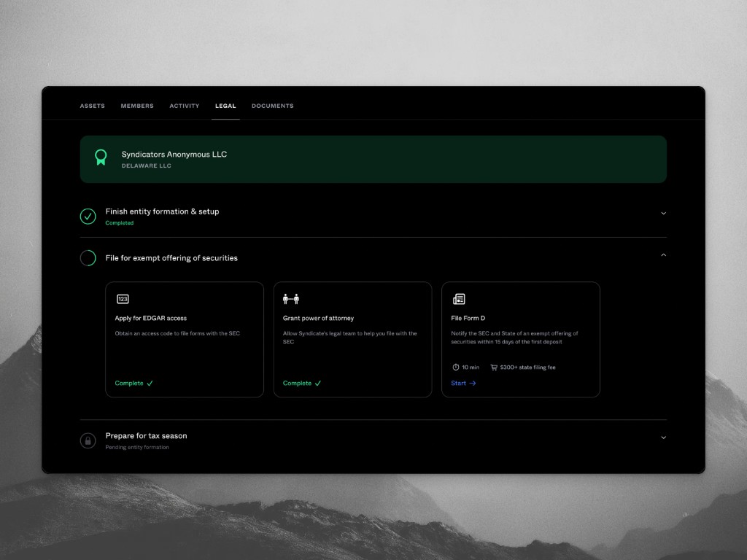Image resolution: width=747 pixels, height=560 pixels.
Task: Click Complete status on EDGAR access card
Action: click(x=133, y=384)
